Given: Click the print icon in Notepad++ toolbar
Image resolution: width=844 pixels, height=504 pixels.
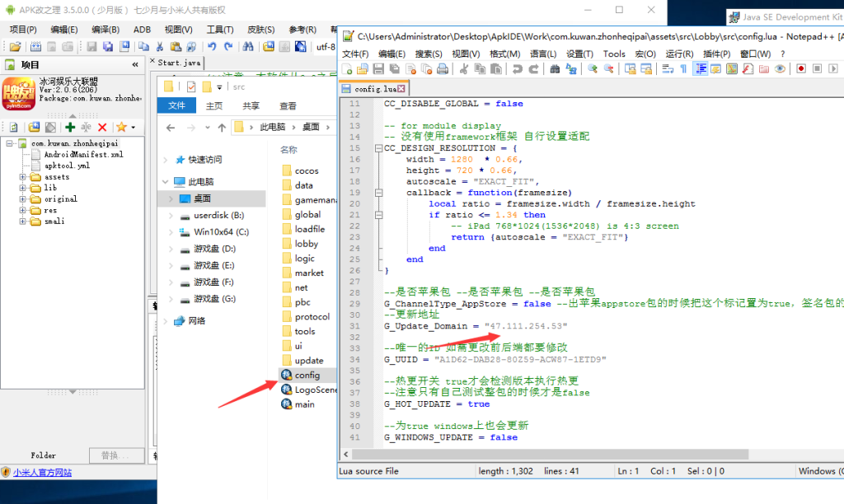Looking at the screenshot, I should [442, 69].
